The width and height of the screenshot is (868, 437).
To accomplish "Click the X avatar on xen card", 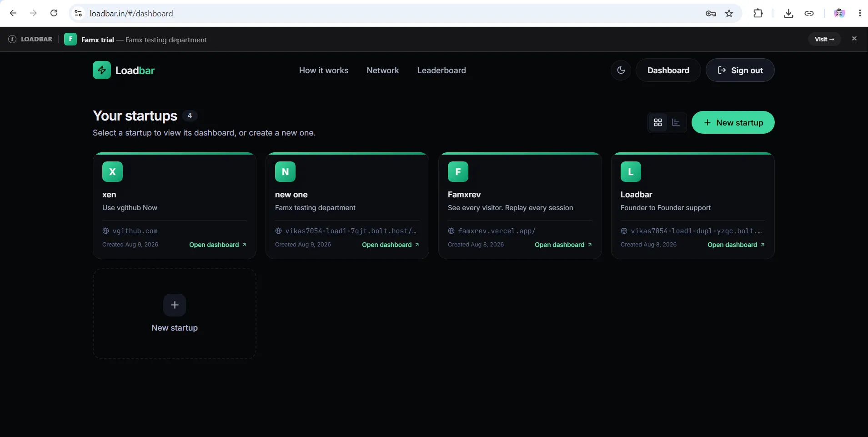I will [112, 172].
